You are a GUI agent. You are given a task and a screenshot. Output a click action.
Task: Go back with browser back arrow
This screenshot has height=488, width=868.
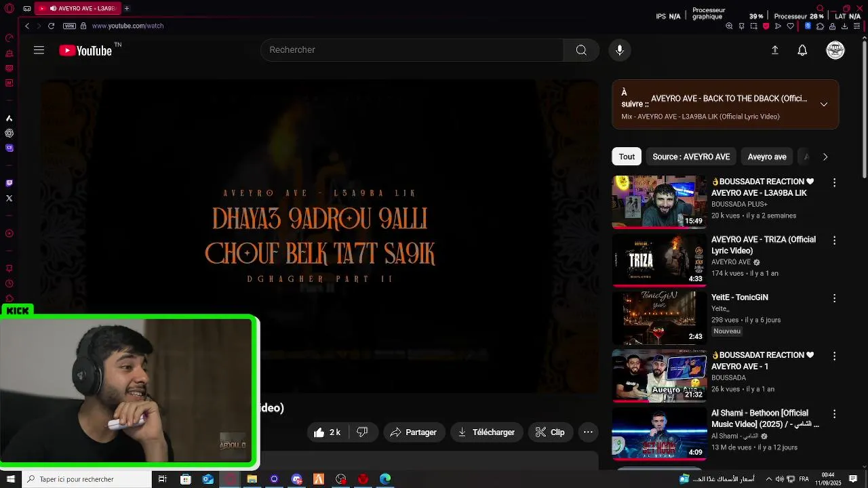[x=26, y=26]
